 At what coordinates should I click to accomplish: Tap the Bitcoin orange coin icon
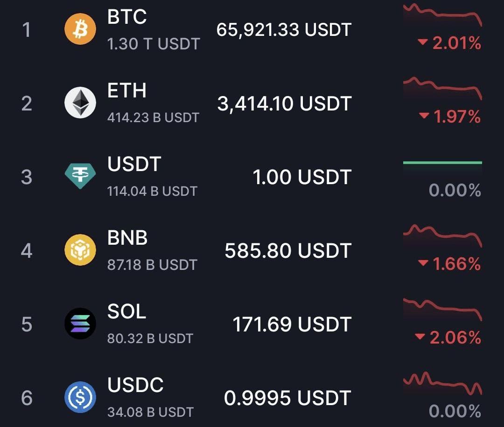[80, 29]
